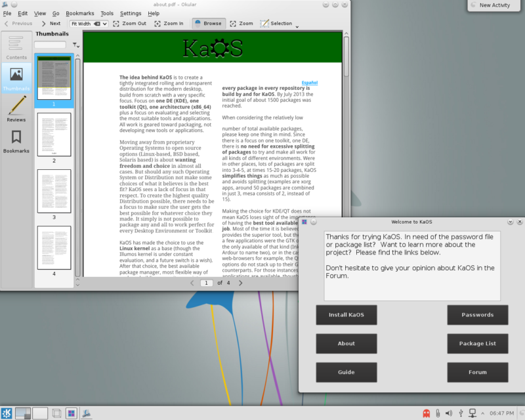Image resolution: width=525 pixels, height=420 pixels.
Task: Click the 06:47 PM clock
Action: (501, 413)
